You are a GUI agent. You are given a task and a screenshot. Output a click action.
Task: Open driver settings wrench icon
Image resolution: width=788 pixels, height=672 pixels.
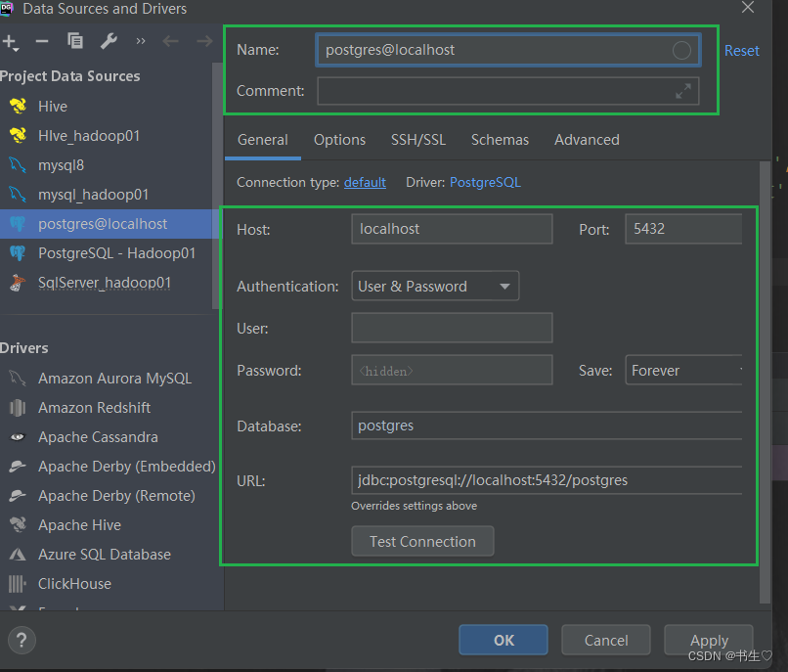click(109, 41)
